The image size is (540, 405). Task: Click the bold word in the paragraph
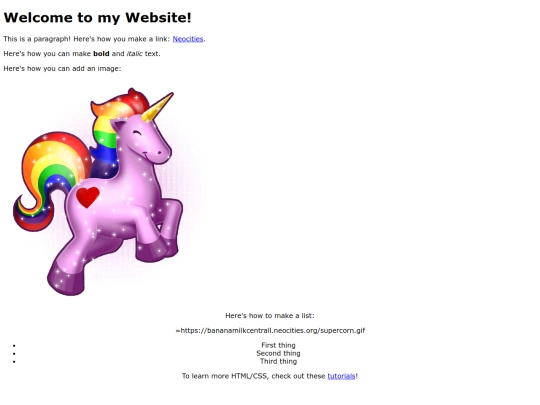pyautogui.click(x=101, y=54)
